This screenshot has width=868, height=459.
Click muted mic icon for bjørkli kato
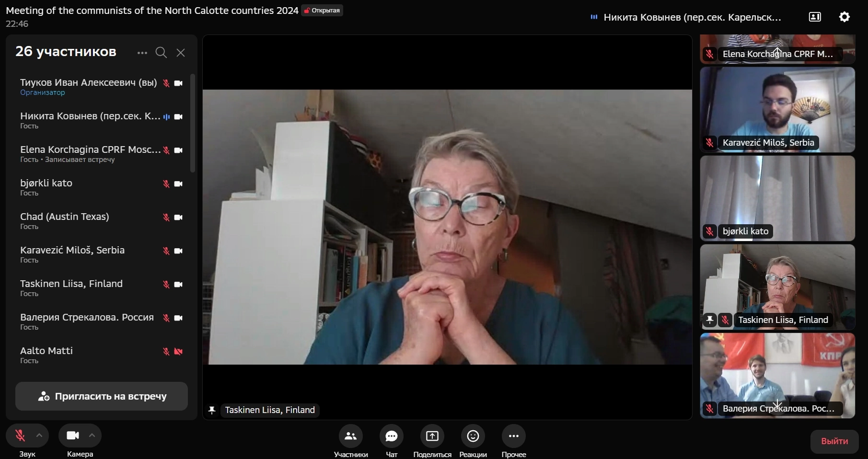pyautogui.click(x=166, y=184)
